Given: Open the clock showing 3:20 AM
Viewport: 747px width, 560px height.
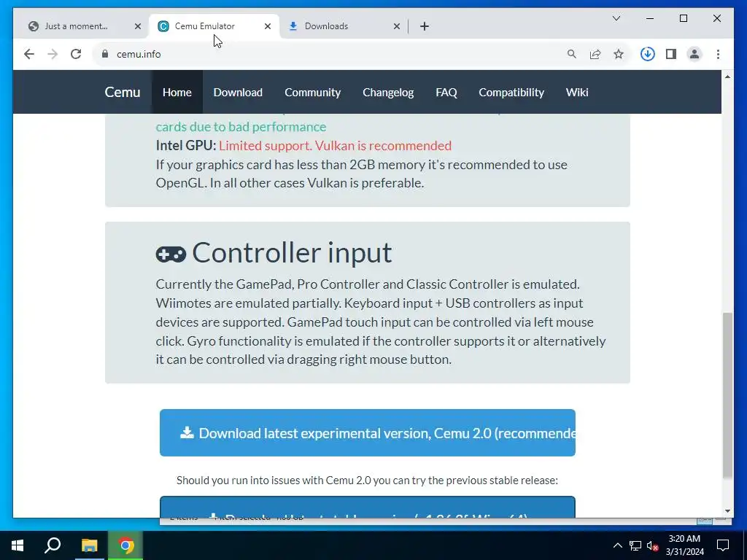Looking at the screenshot, I should pyautogui.click(x=684, y=545).
